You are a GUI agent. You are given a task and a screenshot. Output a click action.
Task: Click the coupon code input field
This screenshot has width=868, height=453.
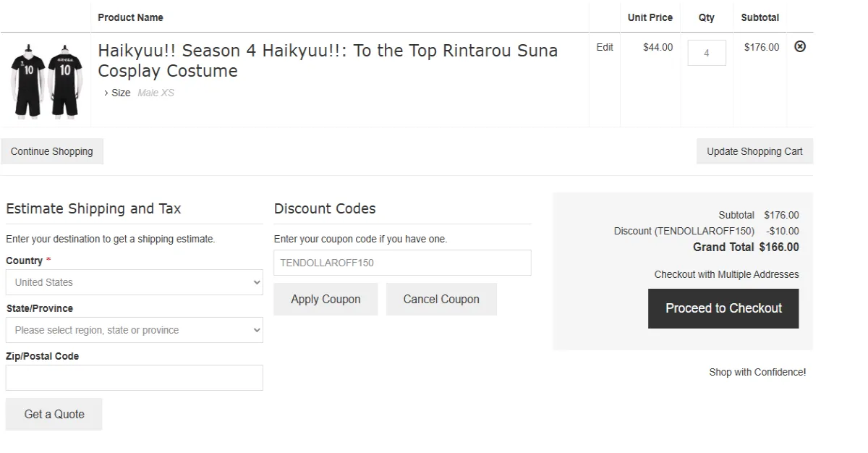click(x=402, y=262)
